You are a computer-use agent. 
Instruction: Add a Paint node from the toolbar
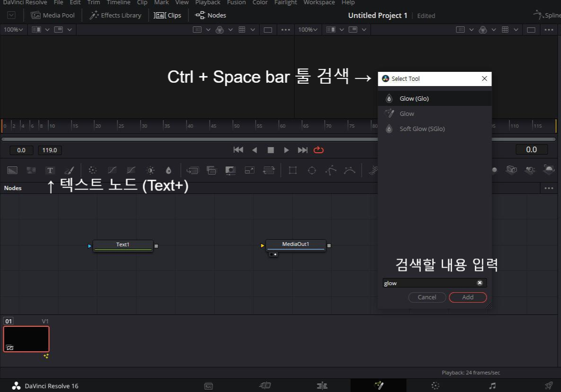coord(69,170)
